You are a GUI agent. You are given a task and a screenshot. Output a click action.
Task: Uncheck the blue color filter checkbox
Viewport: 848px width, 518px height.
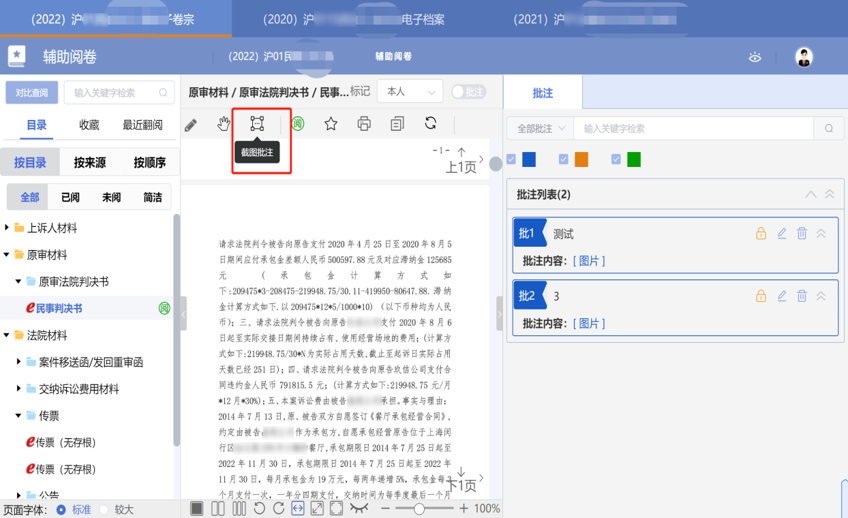(x=511, y=159)
